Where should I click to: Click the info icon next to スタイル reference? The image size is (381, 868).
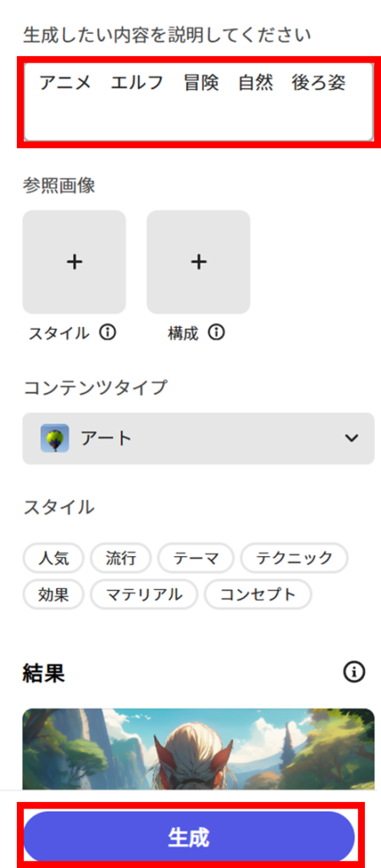pyautogui.click(x=108, y=332)
